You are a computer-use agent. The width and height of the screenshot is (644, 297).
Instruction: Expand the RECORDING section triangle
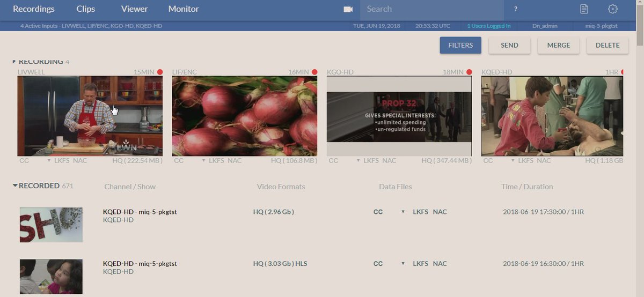(x=14, y=62)
